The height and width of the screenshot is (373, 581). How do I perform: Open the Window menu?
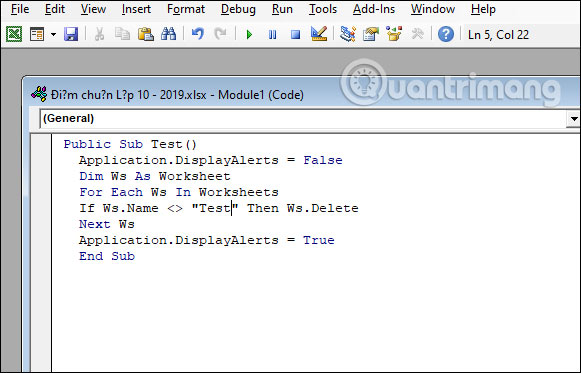[433, 9]
